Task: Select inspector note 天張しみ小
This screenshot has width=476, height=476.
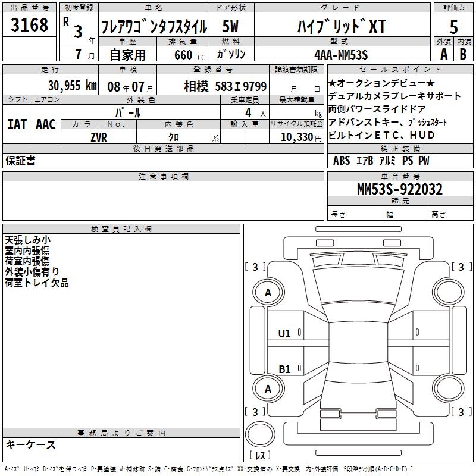Action: [x=27, y=240]
